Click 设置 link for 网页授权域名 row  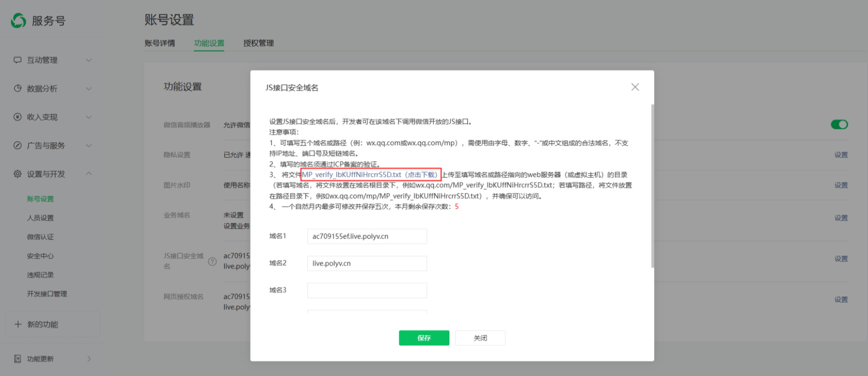click(x=841, y=299)
